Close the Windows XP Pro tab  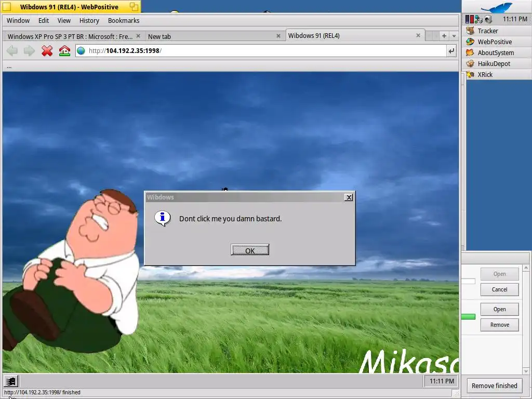138,36
